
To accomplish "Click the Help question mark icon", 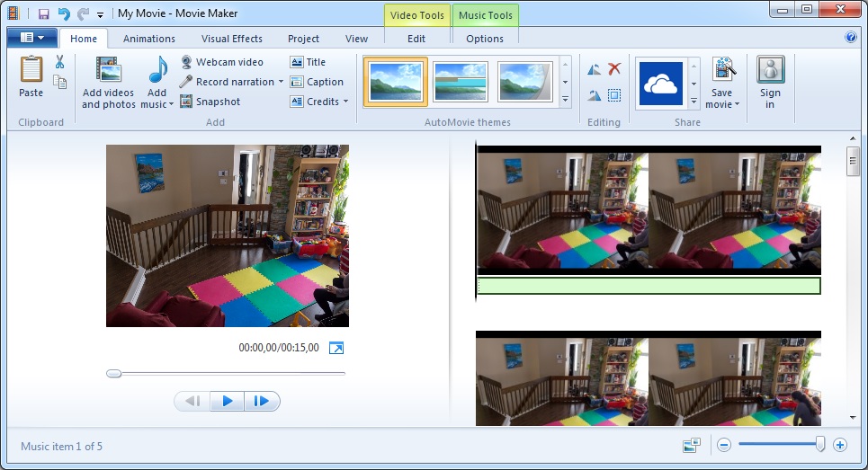I will [851, 38].
